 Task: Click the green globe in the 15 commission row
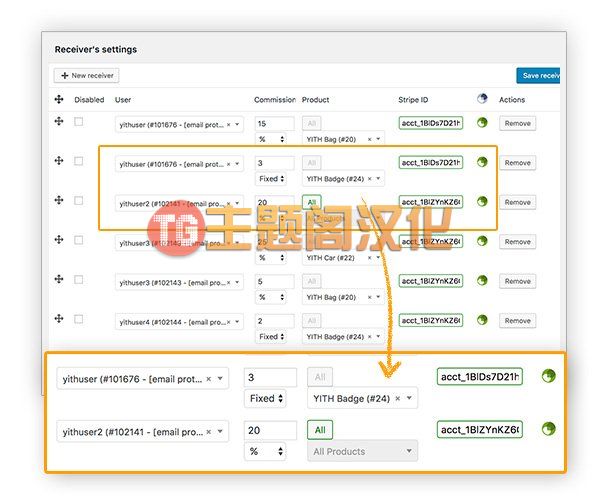(x=482, y=122)
